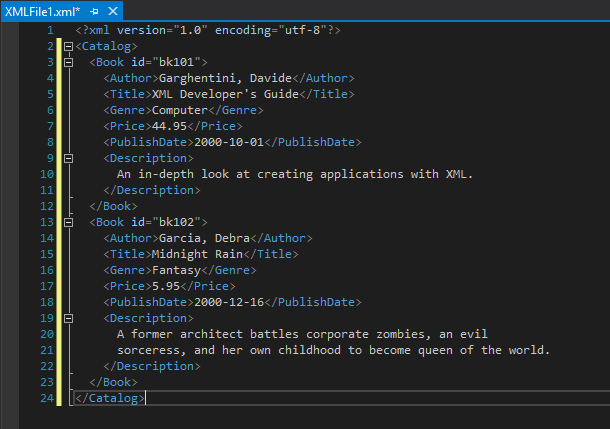Place cursor on the Fantasy genre value
Image resolution: width=610 pixels, height=429 pixels.
tap(176, 270)
